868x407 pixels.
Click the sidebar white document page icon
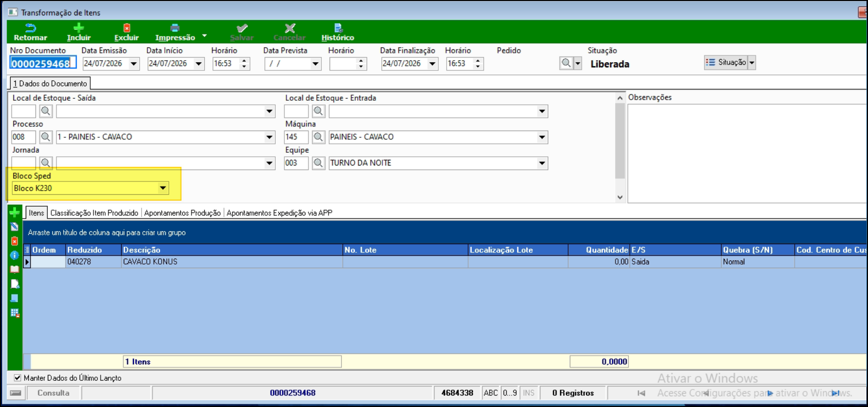(14, 284)
